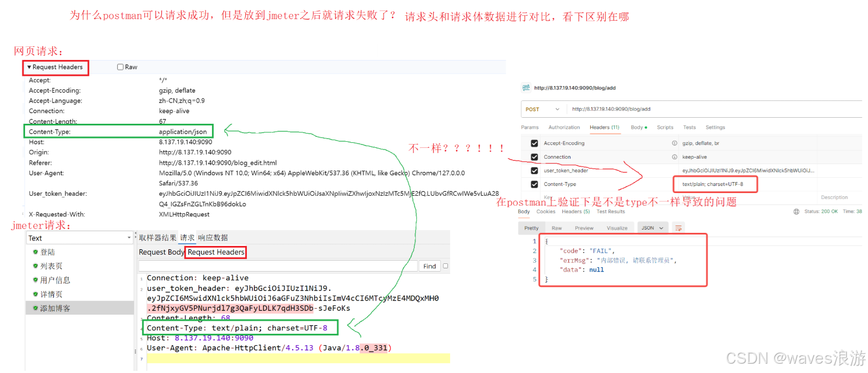The width and height of the screenshot is (868, 373).
Task: Open the Scripts tab in Postman
Action: pyautogui.click(x=665, y=127)
